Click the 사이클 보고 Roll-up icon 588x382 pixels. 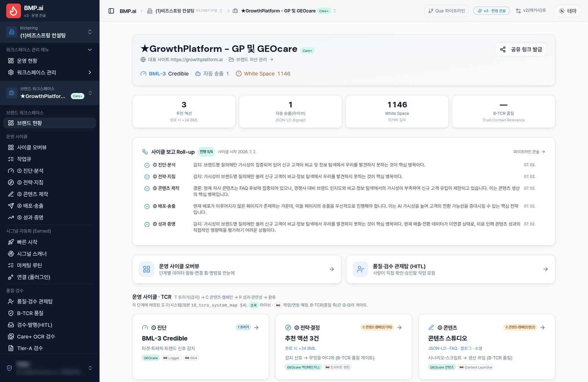(x=145, y=152)
